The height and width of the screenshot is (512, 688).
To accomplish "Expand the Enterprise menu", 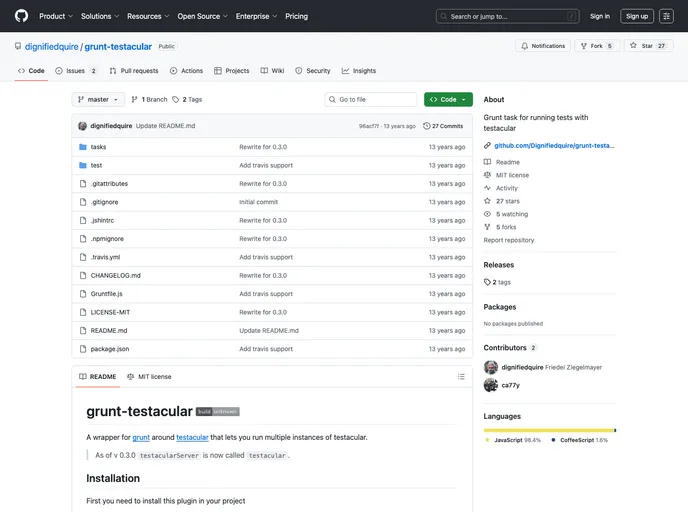I will 256,16.
